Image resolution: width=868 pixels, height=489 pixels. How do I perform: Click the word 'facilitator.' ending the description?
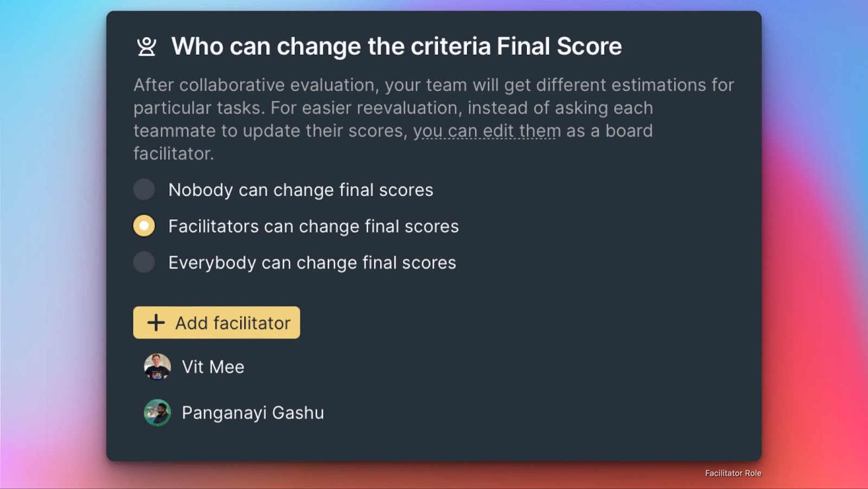click(x=174, y=154)
